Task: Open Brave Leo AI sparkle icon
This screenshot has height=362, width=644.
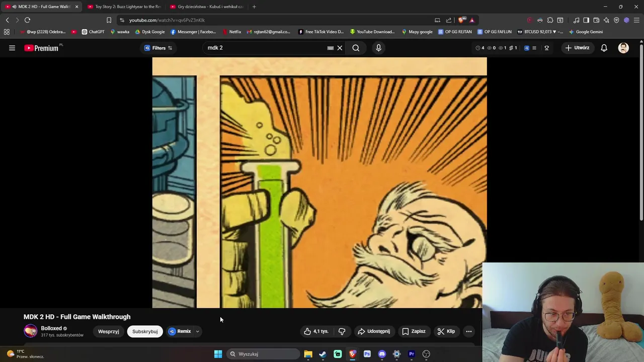Action: tap(606, 20)
